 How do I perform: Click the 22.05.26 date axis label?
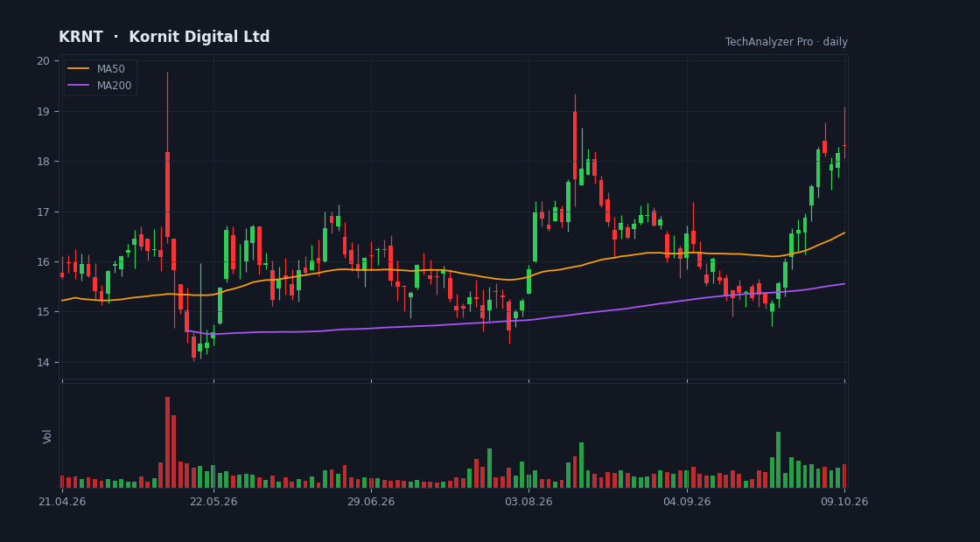pos(213,502)
